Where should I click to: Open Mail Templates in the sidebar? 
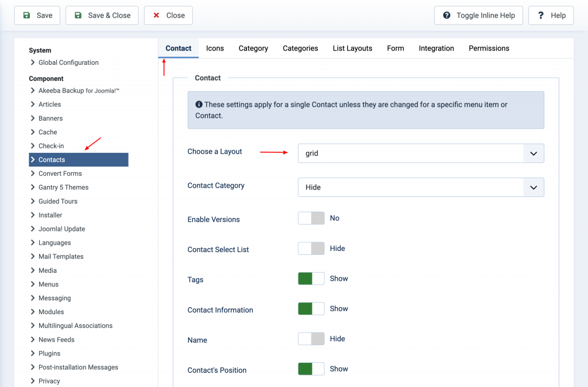point(61,257)
